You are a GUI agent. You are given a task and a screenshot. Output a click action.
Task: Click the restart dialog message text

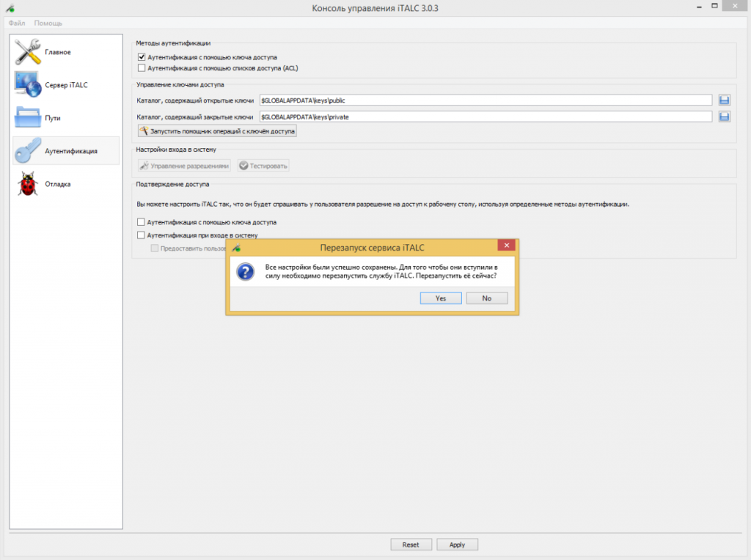[381, 271]
